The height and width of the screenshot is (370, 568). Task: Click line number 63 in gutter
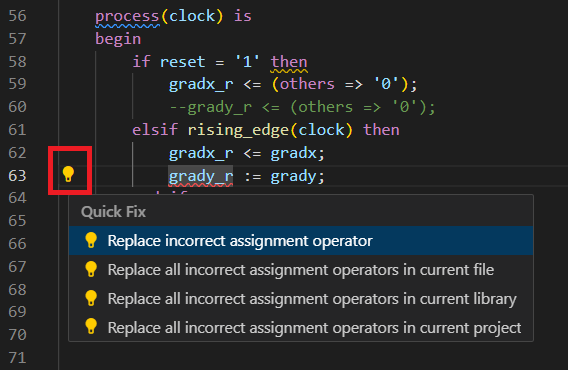(17, 176)
